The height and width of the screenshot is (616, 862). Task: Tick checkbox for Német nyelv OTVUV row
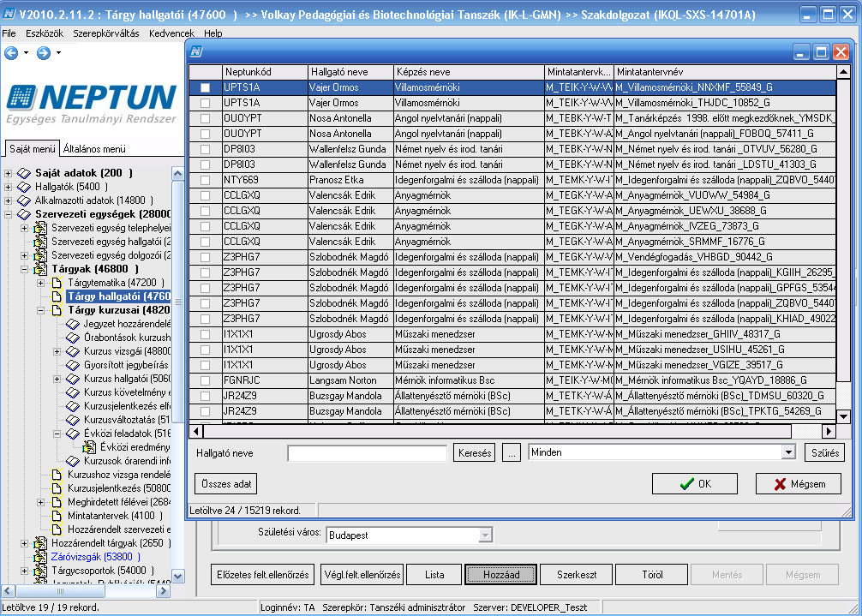[x=205, y=149]
